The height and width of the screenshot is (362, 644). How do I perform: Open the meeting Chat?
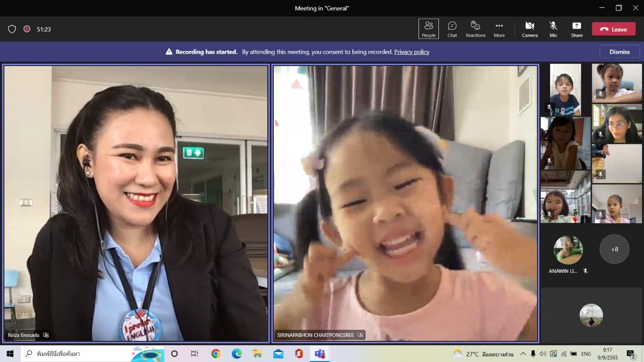452,29
